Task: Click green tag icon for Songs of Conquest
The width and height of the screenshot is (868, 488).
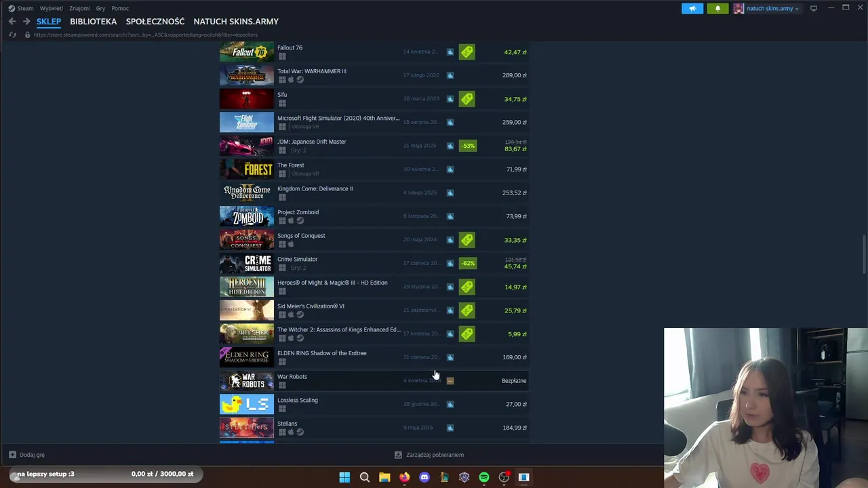Action: 467,240
